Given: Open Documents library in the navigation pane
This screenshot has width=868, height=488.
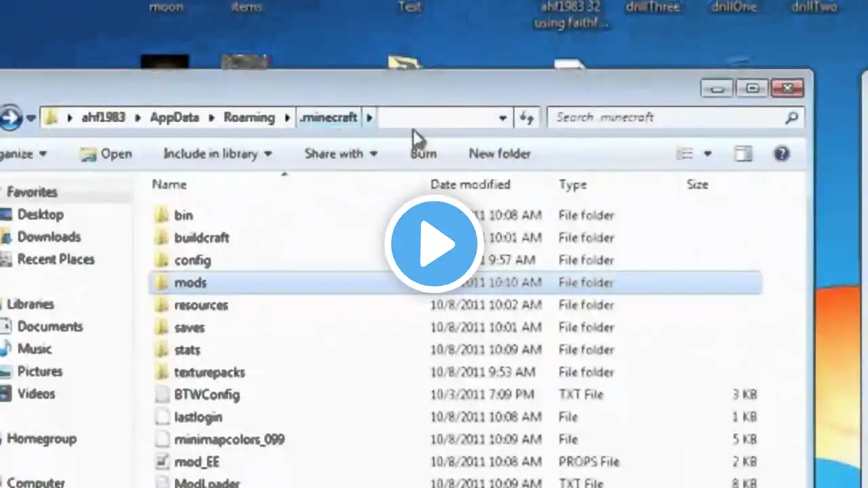Looking at the screenshot, I should coord(50,327).
